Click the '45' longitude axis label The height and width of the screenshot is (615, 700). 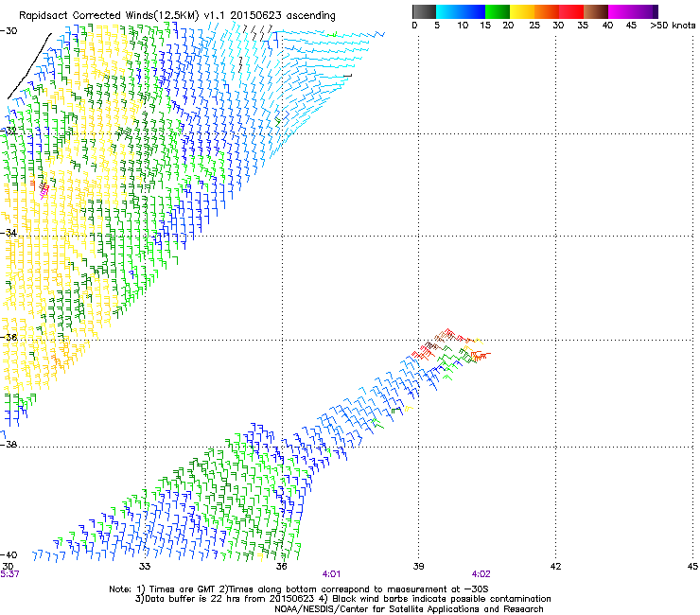[692, 567]
